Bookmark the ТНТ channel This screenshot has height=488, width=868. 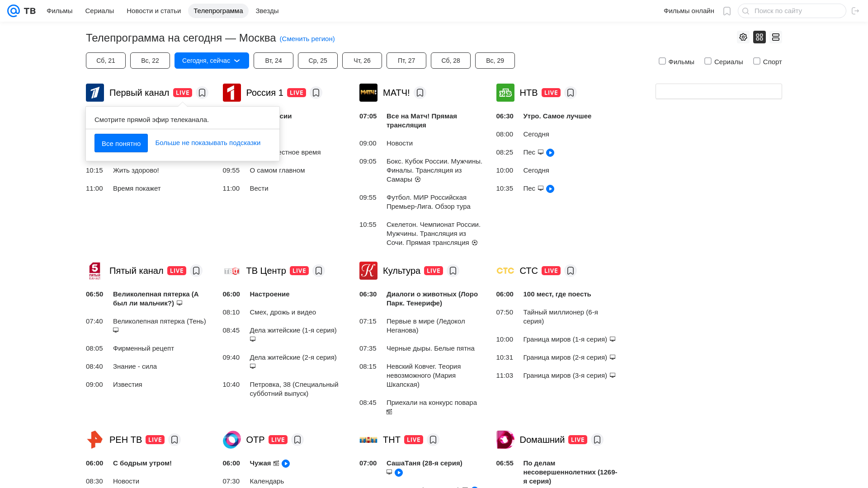tap(433, 440)
